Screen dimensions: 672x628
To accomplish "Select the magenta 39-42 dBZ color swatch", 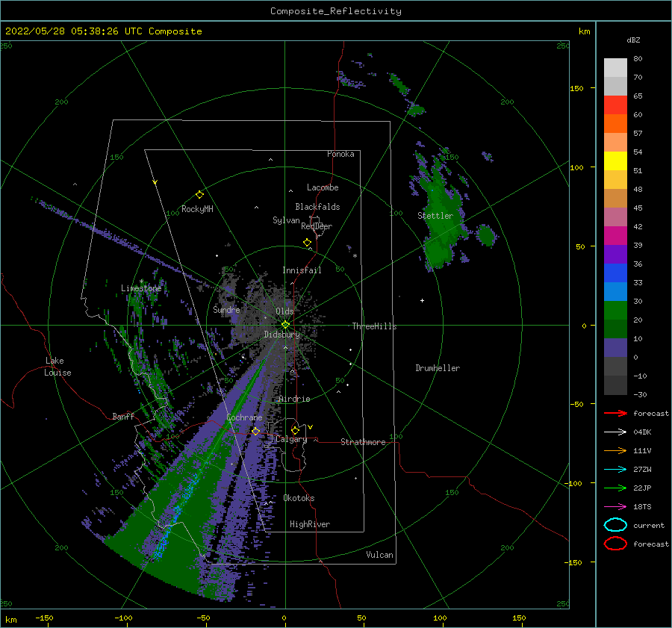I will [x=615, y=235].
